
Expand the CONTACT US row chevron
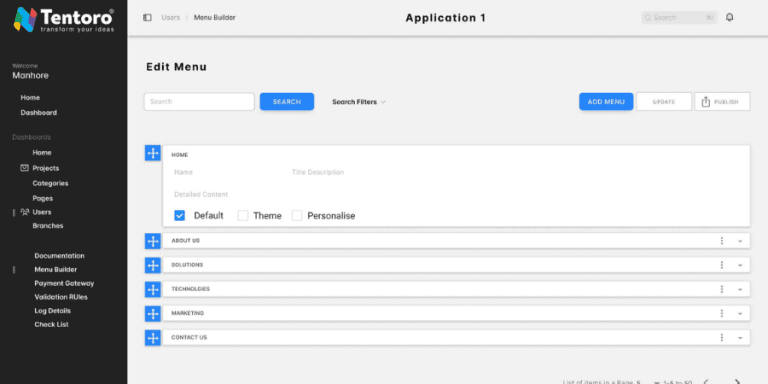pyautogui.click(x=740, y=338)
